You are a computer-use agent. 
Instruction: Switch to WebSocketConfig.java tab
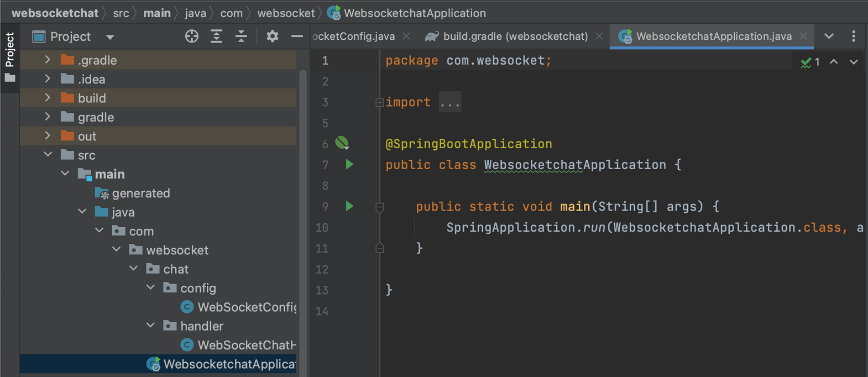tap(354, 36)
